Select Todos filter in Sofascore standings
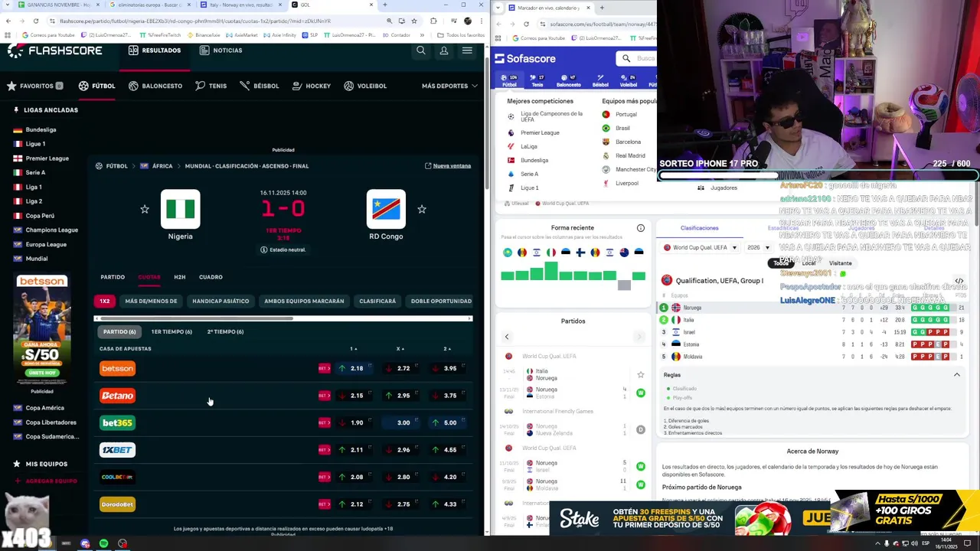Screen dimensions: 980x551 tap(781, 263)
